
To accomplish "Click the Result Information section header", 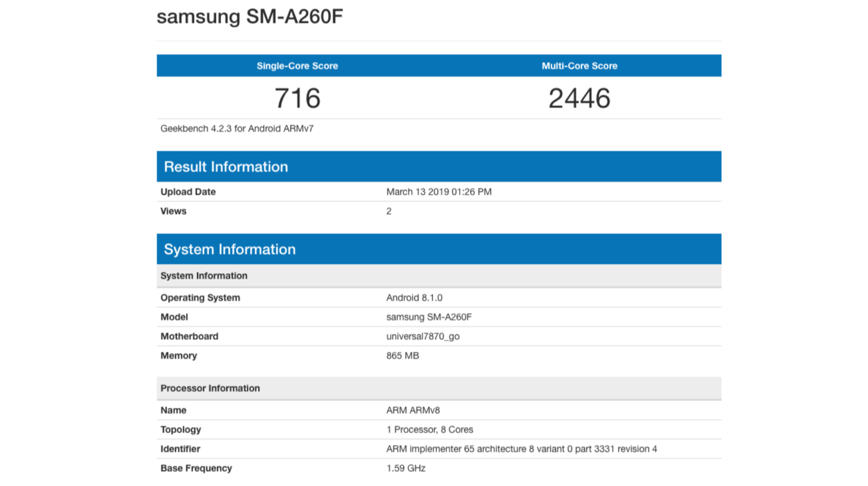I will point(226,167).
